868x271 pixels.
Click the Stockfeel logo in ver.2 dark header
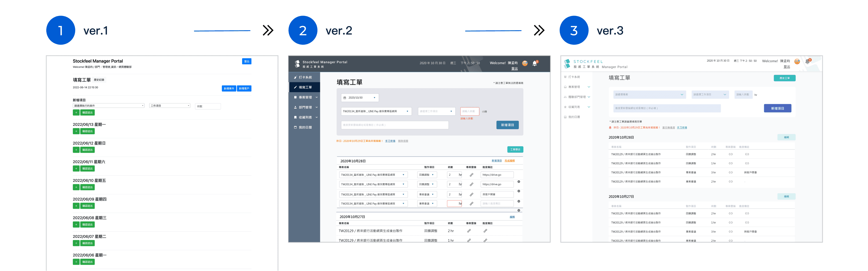point(297,64)
